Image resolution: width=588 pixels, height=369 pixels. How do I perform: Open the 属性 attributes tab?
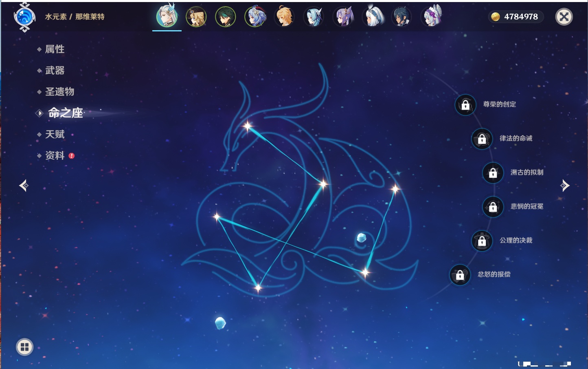pos(55,49)
